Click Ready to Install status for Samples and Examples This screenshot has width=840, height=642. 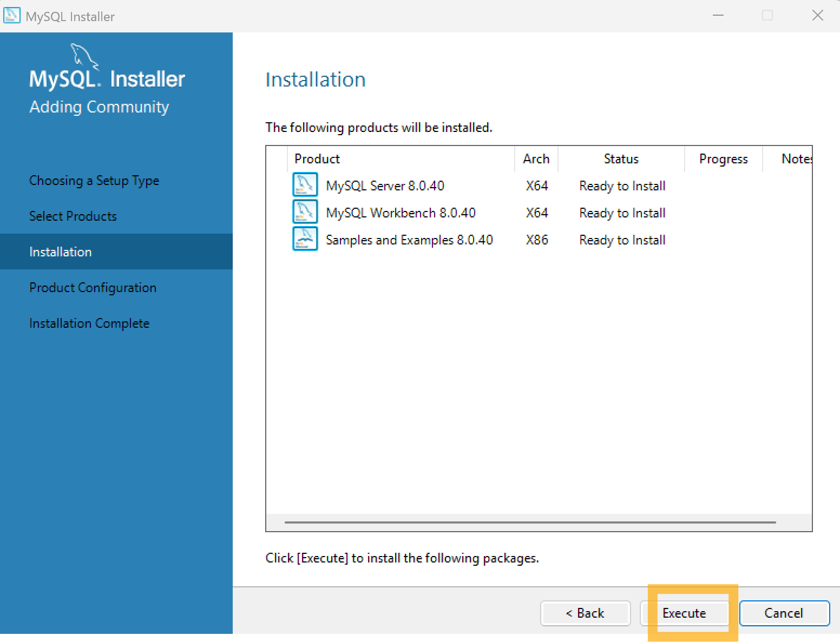click(x=622, y=240)
